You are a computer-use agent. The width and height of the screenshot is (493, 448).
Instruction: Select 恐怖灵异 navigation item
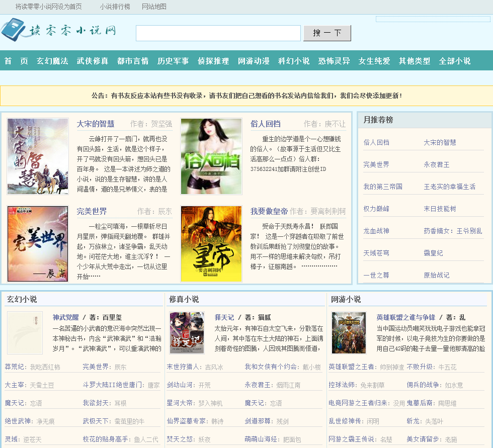334,61
